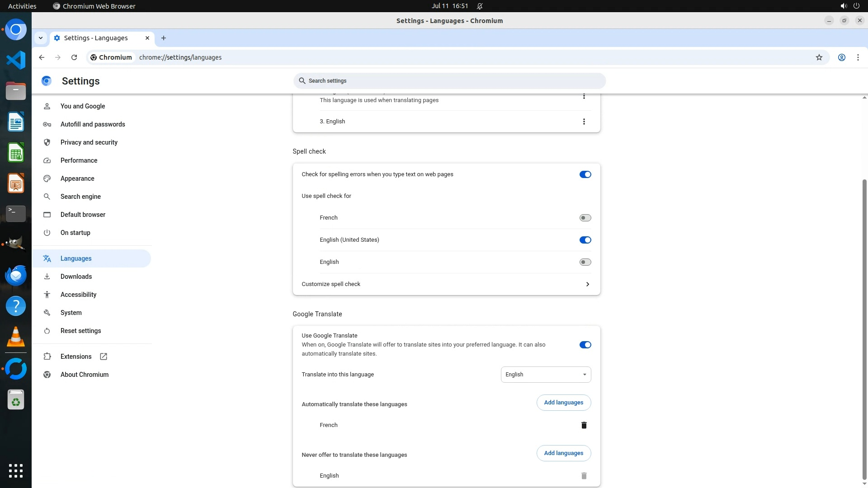Viewport: 868px width, 488px height.
Task: Click the Search settings field
Action: coord(449,81)
